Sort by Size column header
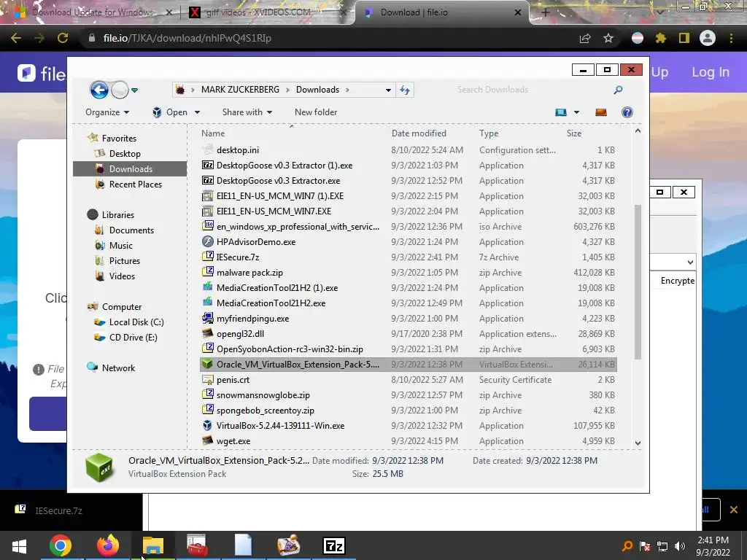This screenshot has height=560, width=747. tap(574, 133)
